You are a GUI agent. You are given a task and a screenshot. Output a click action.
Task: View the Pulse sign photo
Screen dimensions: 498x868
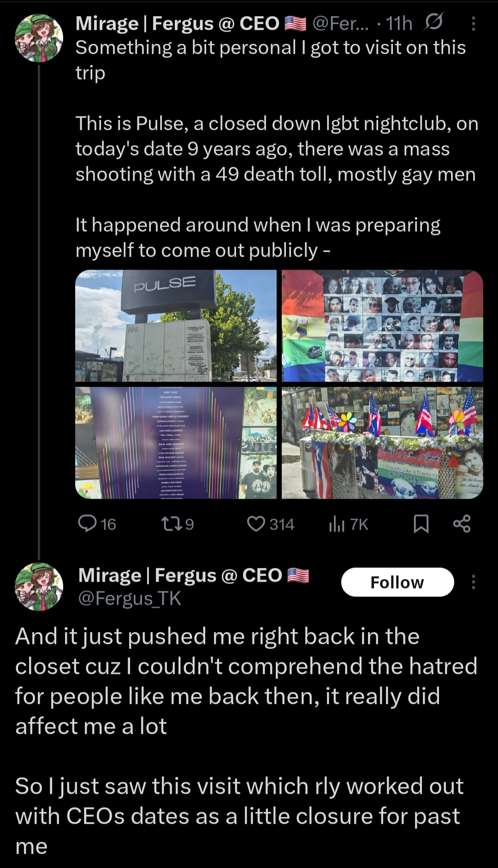[176, 325]
